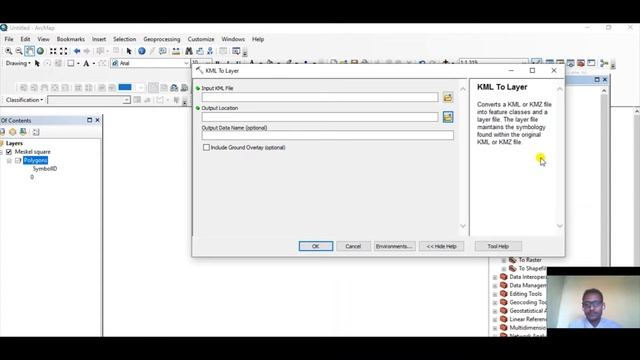Go back to previous extent arrow

tap(77, 51)
